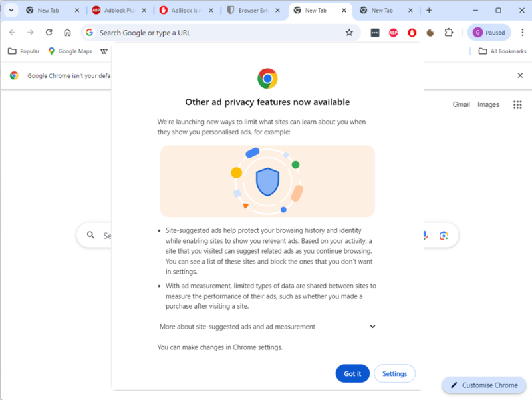Open the Adblock Plus extension icon
Screen dimensions: 532x400
[x=394, y=33]
